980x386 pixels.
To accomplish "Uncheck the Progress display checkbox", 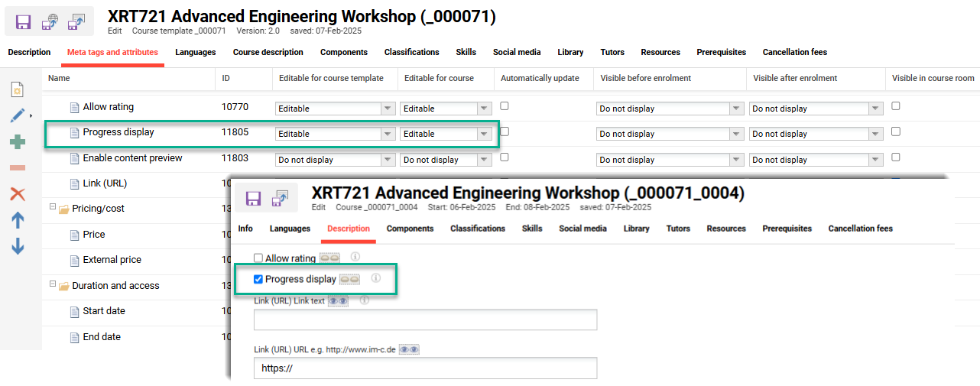I will 258,280.
